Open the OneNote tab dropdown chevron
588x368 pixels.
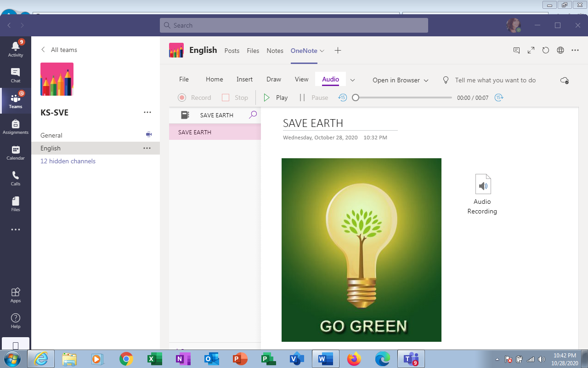[322, 51]
